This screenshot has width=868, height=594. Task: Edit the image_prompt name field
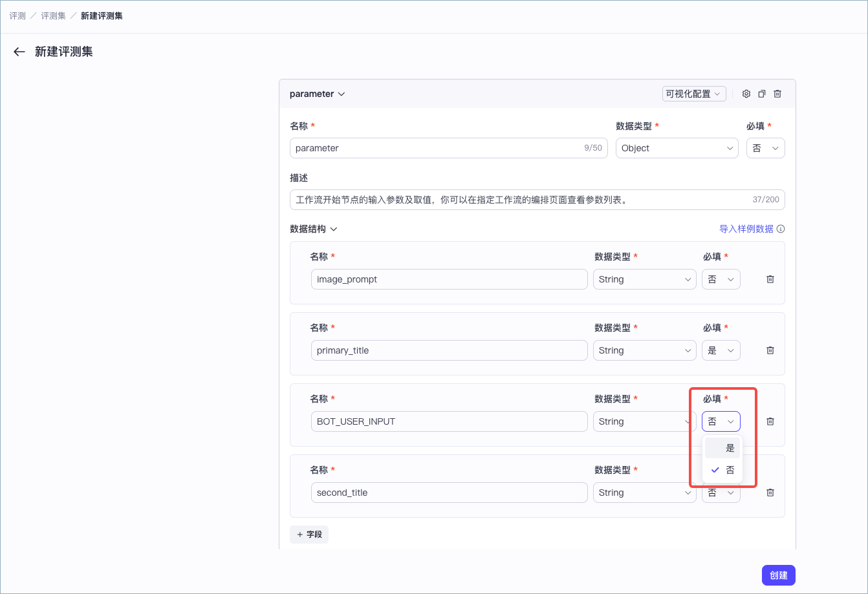pos(450,279)
